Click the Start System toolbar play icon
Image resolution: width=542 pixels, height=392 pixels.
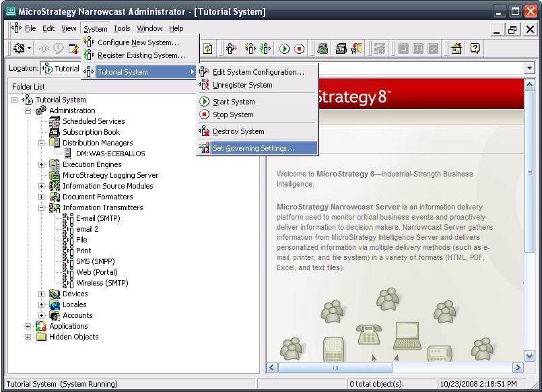(285, 48)
